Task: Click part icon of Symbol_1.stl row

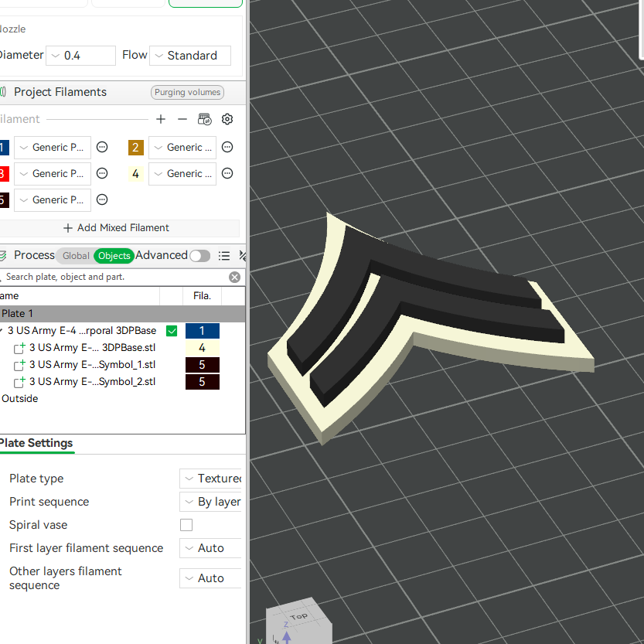Action: [19, 365]
